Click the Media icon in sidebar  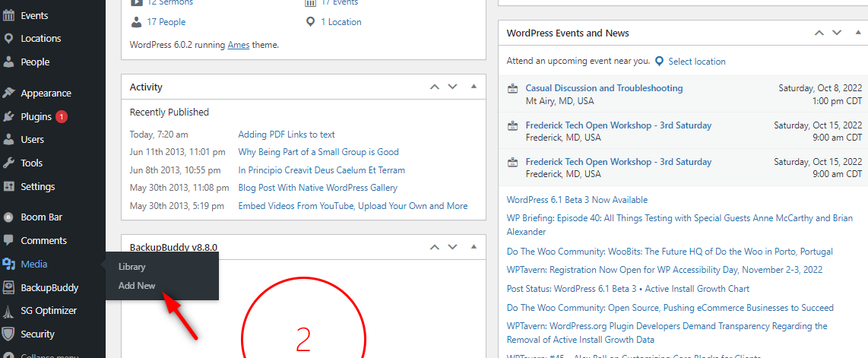[x=8, y=265]
